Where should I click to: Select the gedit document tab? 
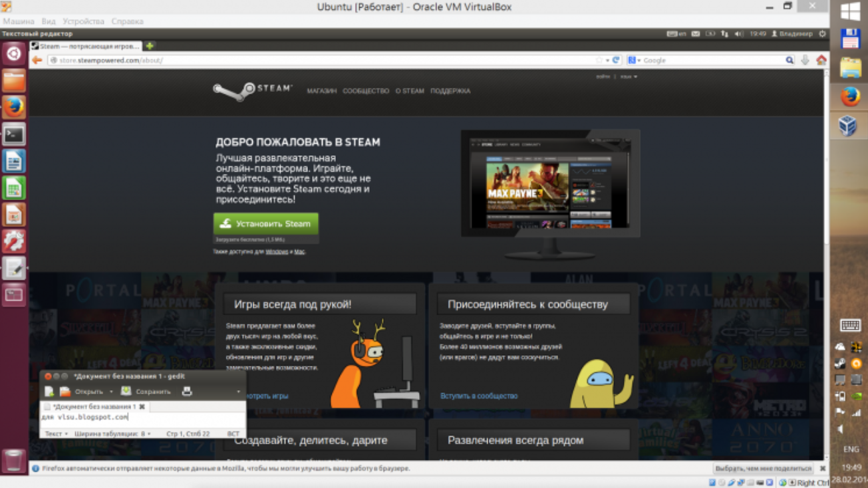(x=93, y=406)
